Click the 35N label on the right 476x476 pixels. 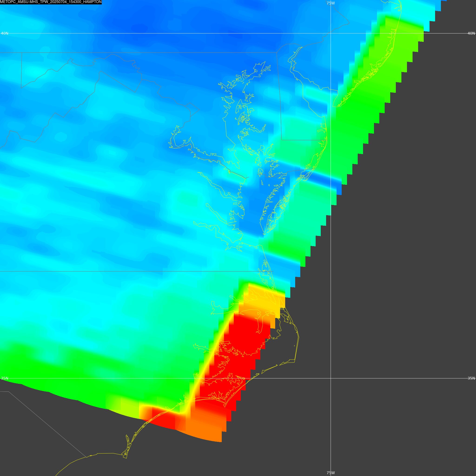[471, 378]
